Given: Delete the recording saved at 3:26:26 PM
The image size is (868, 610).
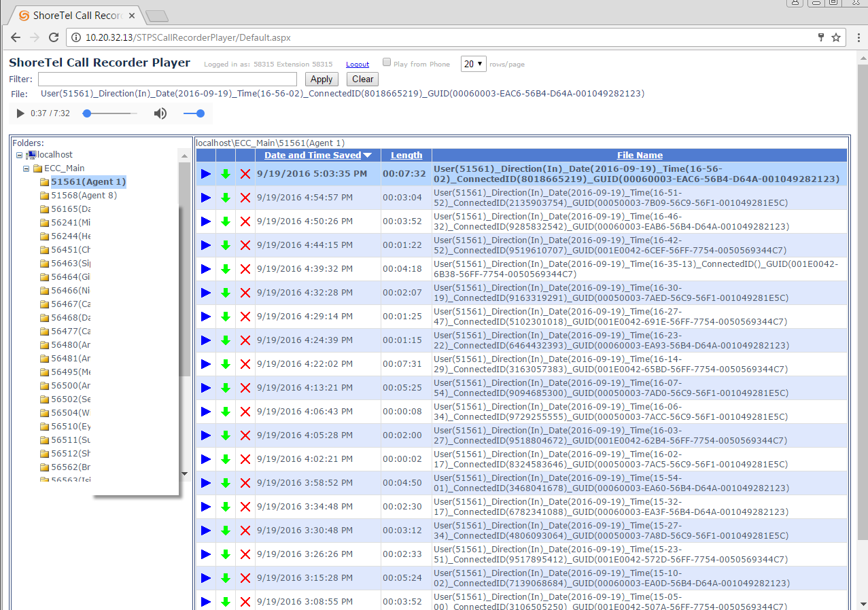Looking at the screenshot, I should click(245, 554).
